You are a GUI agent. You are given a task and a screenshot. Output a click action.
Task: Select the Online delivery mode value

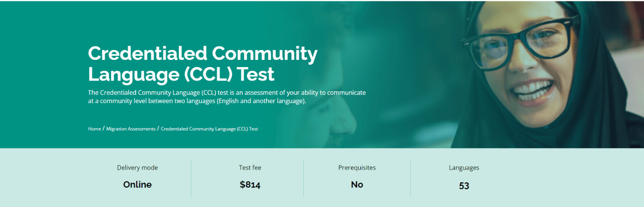[x=137, y=184]
